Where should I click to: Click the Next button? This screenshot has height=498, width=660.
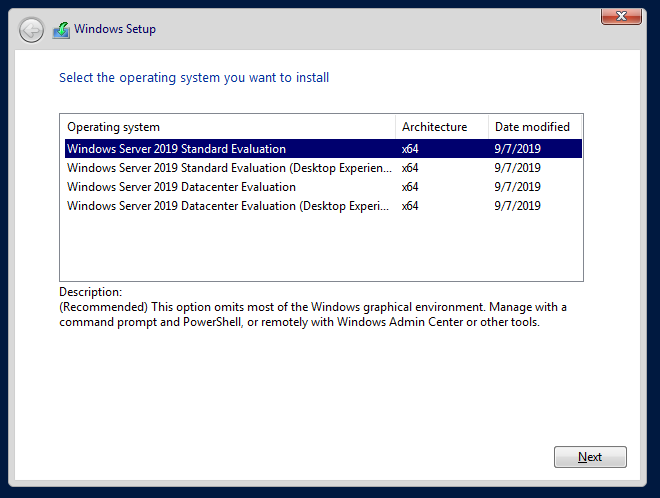pyautogui.click(x=590, y=457)
